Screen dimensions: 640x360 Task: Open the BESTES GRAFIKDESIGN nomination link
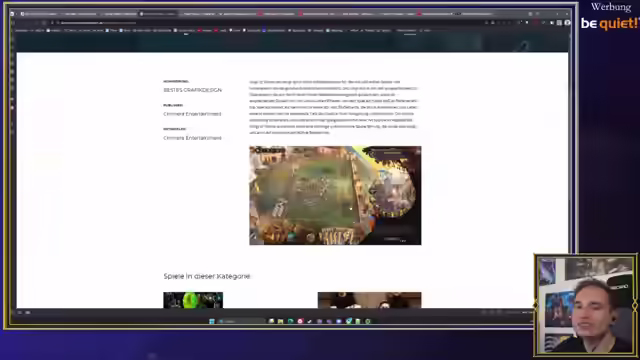[x=192, y=90]
